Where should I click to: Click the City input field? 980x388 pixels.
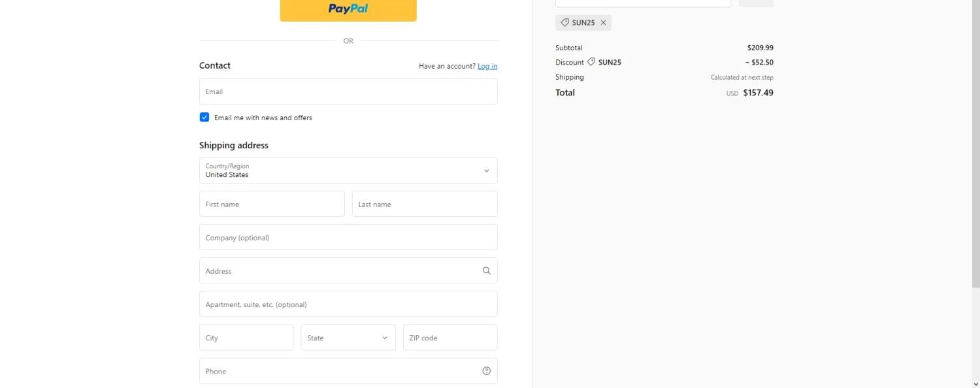246,338
